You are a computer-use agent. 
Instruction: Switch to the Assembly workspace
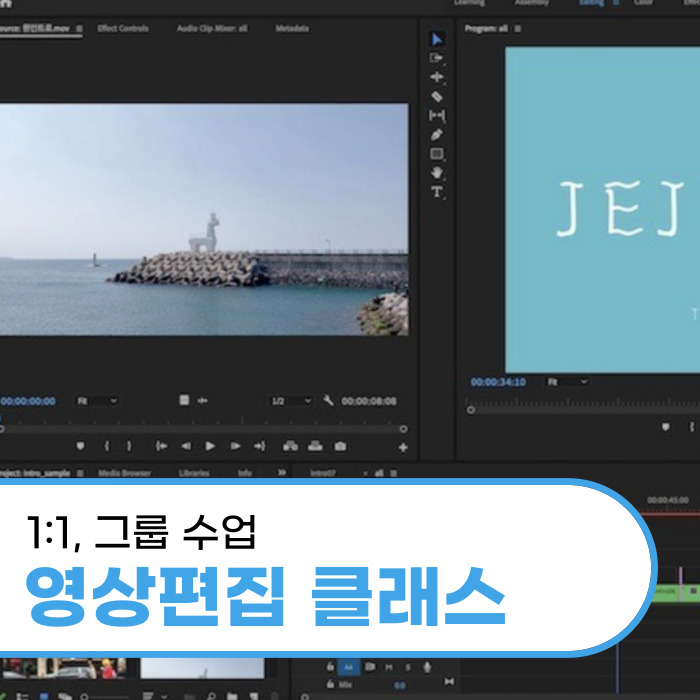(531, 3)
